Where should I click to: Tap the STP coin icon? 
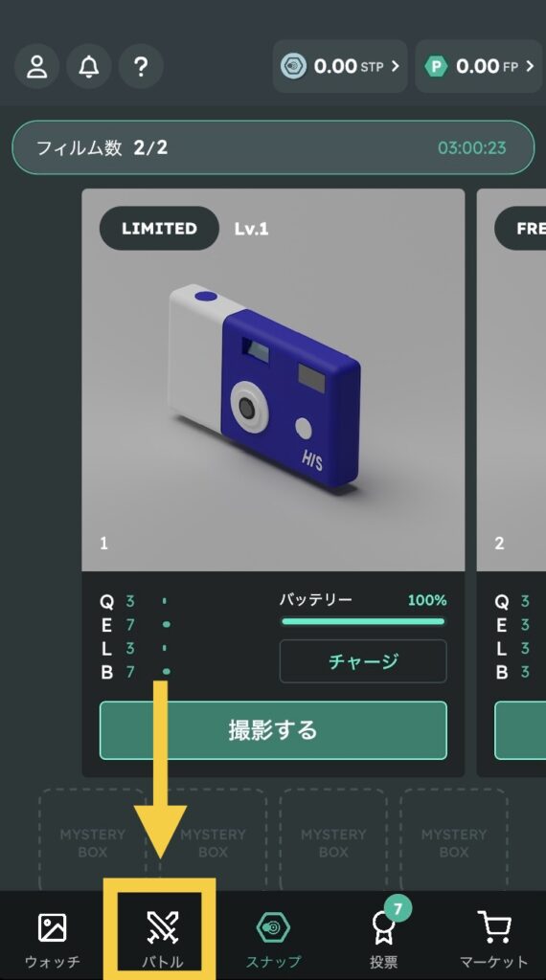[x=293, y=66]
